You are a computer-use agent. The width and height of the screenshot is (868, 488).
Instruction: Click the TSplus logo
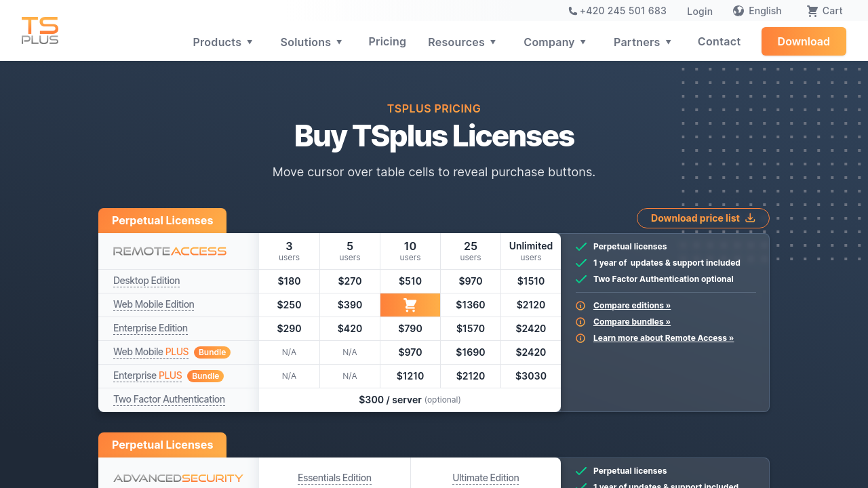pos(40,30)
